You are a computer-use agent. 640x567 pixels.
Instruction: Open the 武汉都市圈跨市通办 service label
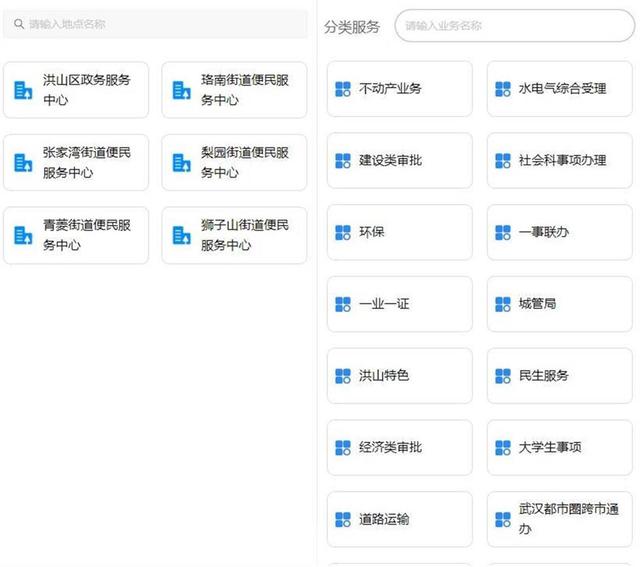pos(569,519)
